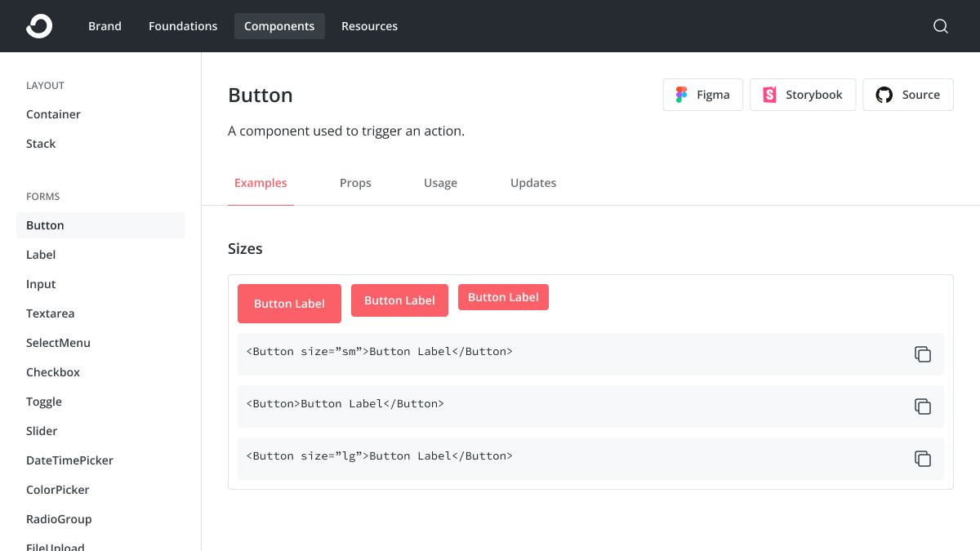Navigate to the Checkbox documentation

pos(52,372)
